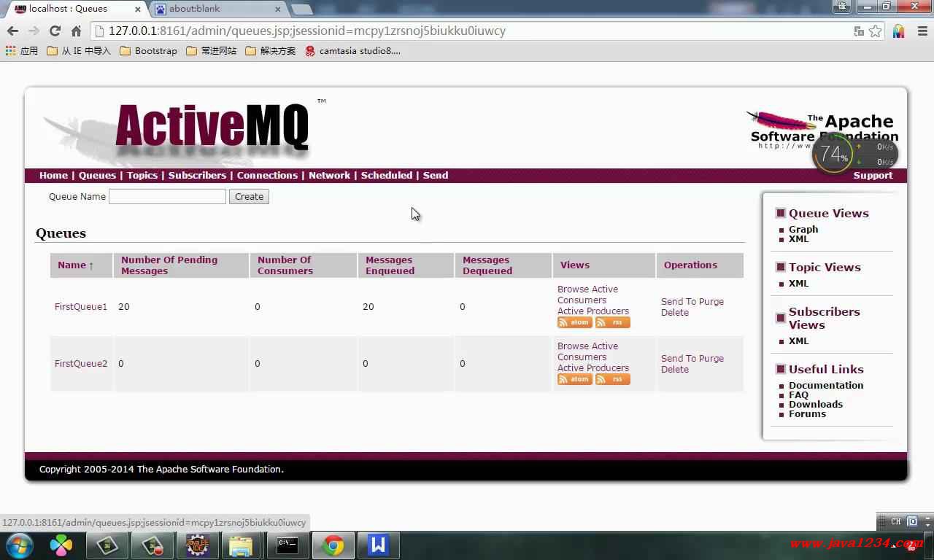Click into the Queue Name input field
This screenshot has width=934, height=560.
tap(167, 196)
